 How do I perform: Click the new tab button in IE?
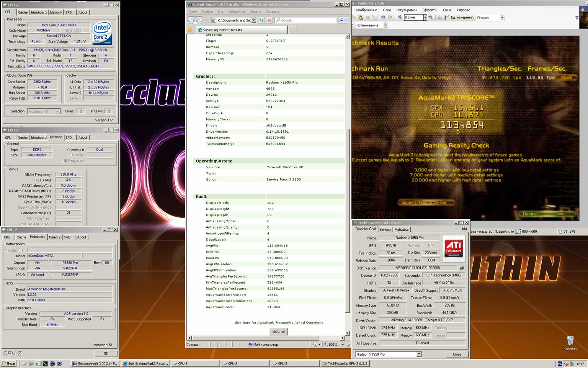tap(292, 30)
